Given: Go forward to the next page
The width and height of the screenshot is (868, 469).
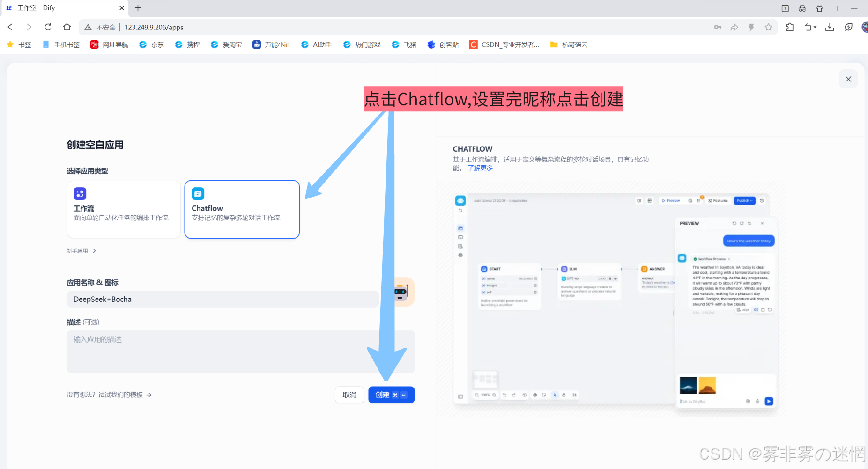Looking at the screenshot, I should pos(29,27).
